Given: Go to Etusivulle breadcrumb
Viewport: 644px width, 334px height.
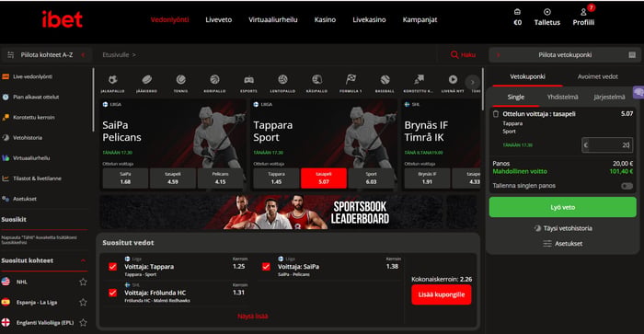Looking at the screenshot, I should [x=115, y=54].
